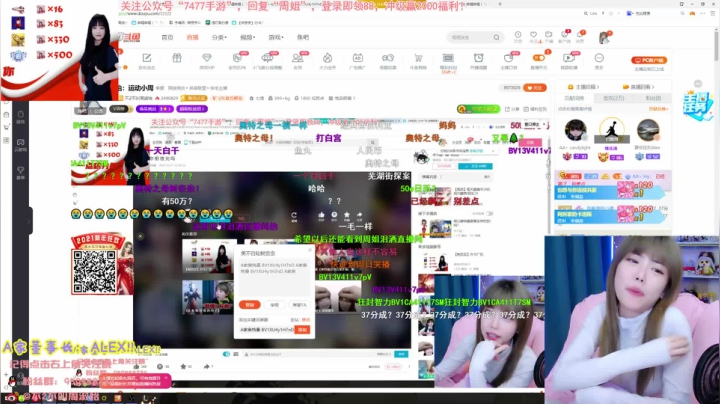Open the 开播提醒 alarm clock icon
This screenshot has width=720, height=404.
point(478,58)
